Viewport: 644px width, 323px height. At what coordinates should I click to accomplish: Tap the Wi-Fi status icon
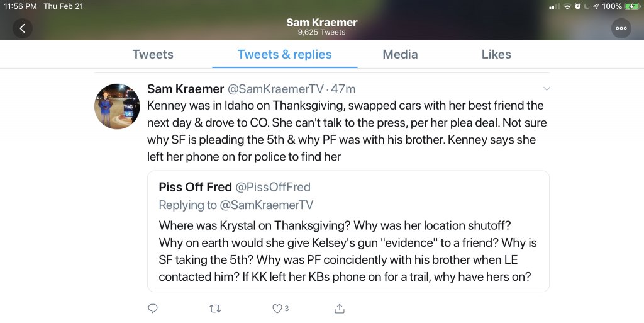(x=567, y=6)
